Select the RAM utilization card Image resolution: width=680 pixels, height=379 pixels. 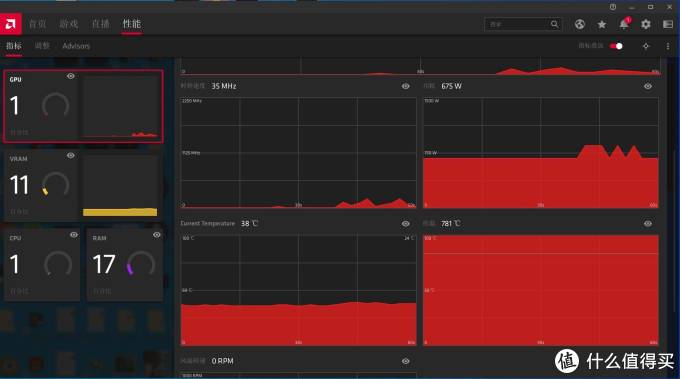coord(125,265)
